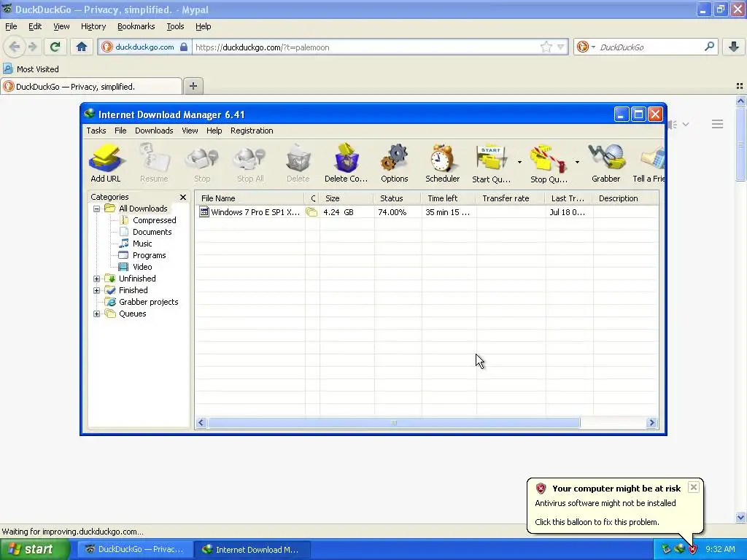Open browser Tools menu
The image size is (747, 560).
point(175,26)
